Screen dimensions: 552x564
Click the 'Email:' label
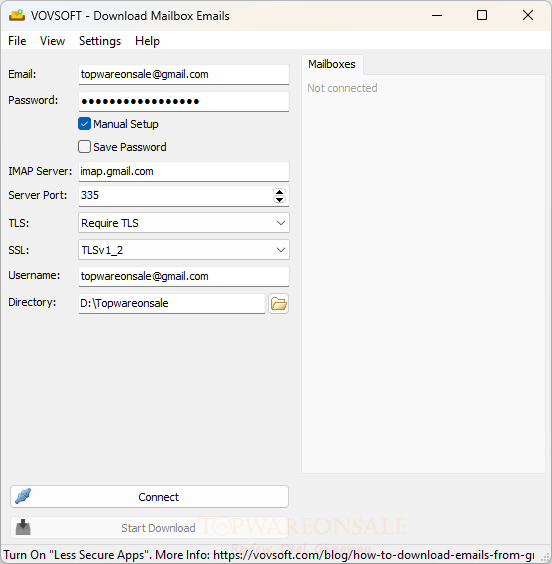point(22,74)
